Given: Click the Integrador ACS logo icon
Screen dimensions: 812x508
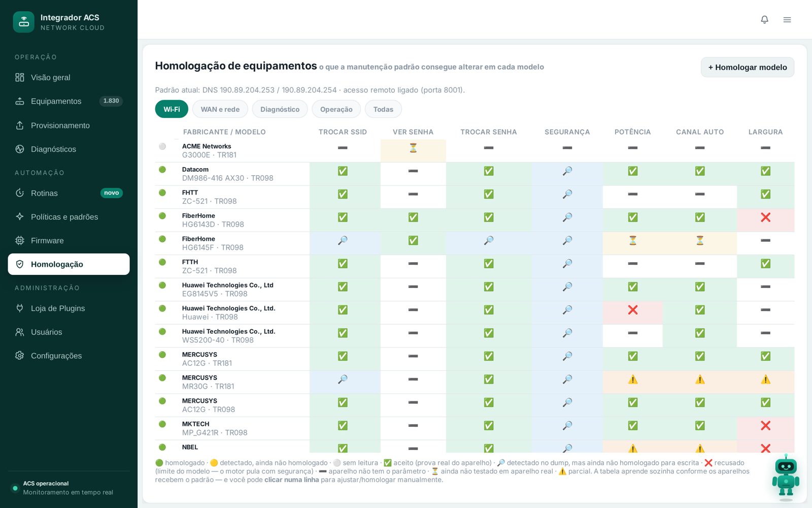Looking at the screenshot, I should (24, 22).
